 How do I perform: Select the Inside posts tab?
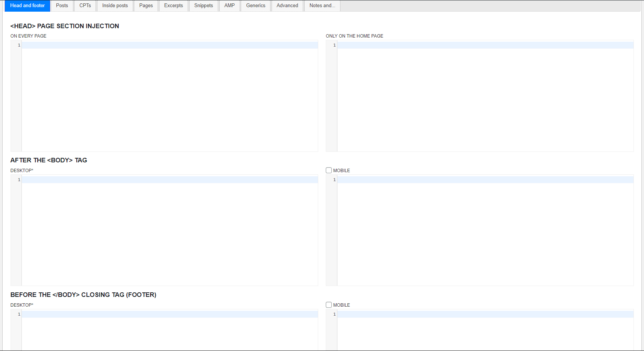115,6
